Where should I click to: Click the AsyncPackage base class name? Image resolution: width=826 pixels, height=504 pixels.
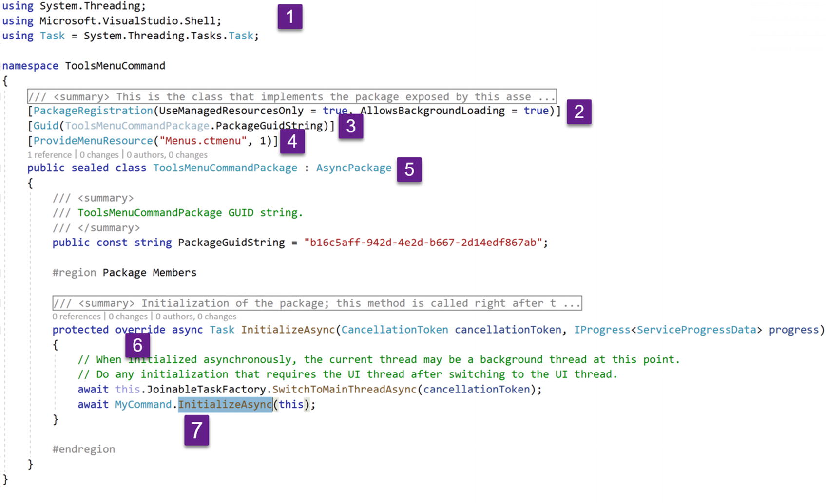[353, 168]
